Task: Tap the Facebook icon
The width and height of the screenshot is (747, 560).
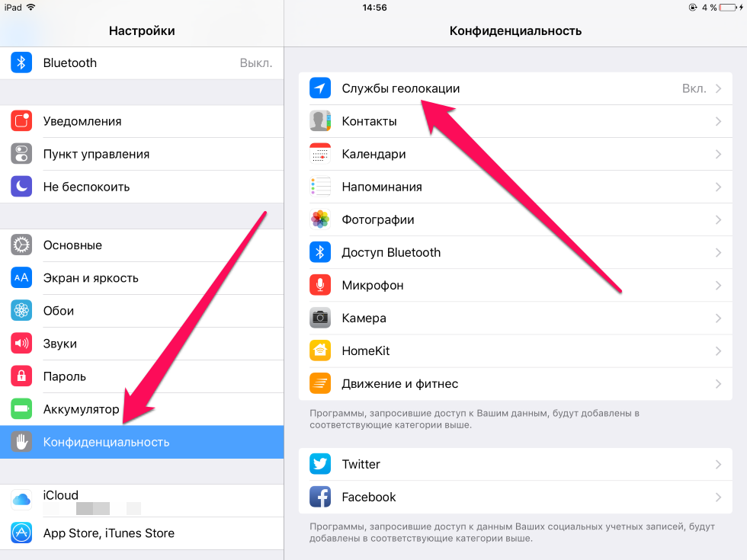Action: click(319, 497)
